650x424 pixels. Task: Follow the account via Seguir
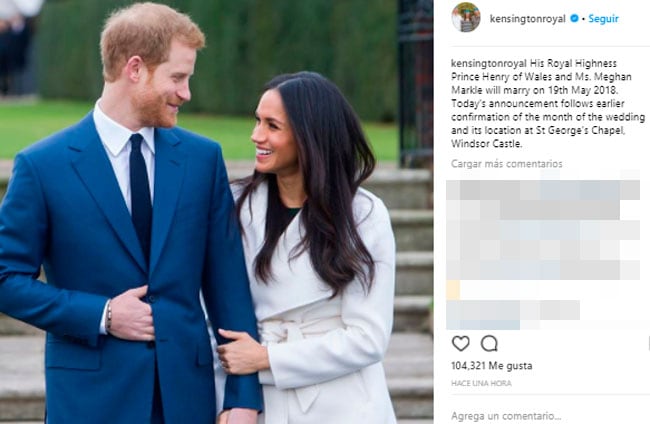coord(603,19)
